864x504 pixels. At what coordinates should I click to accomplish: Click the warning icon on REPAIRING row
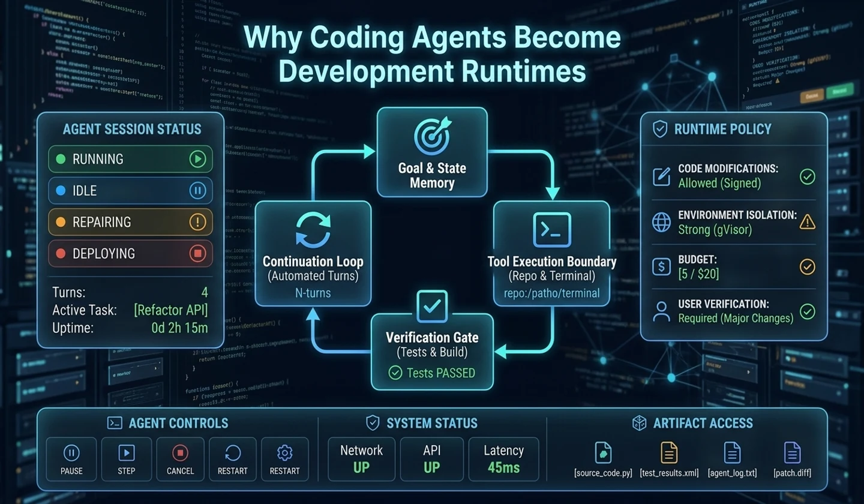point(197,222)
